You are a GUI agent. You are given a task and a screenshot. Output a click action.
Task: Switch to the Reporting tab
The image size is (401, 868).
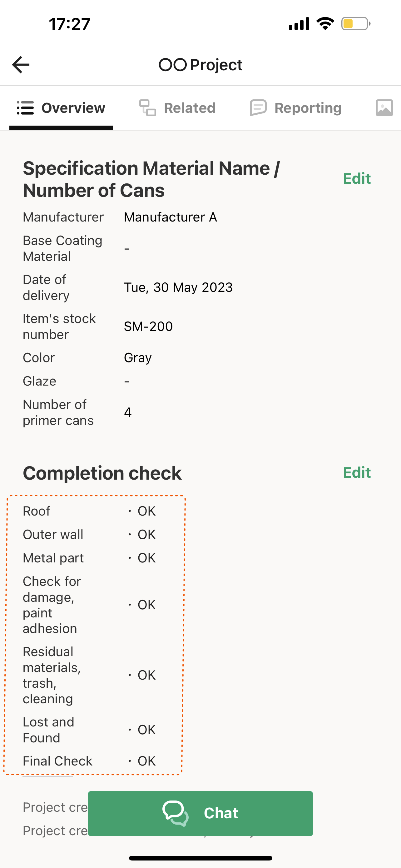[x=308, y=108]
